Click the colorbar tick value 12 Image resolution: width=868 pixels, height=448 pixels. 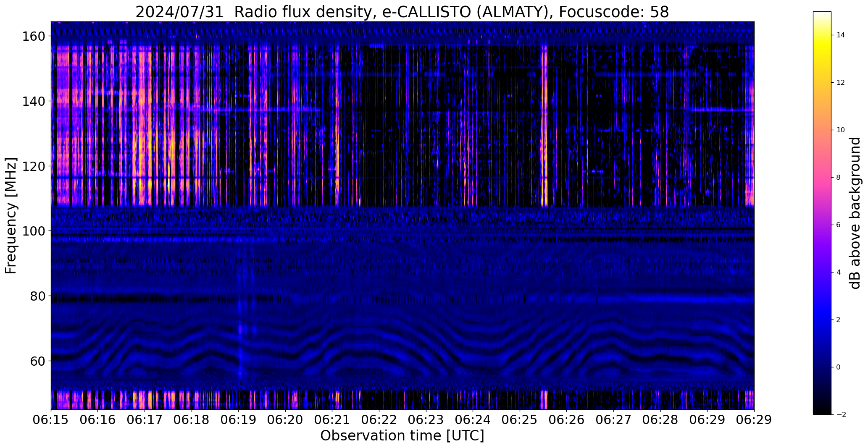[x=841, y=83]
